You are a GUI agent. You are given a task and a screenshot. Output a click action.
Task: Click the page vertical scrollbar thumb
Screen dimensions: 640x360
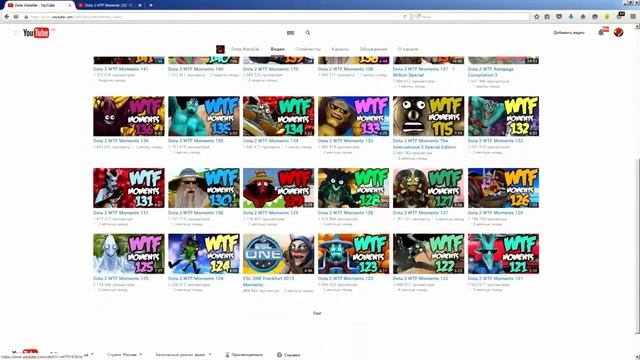point(637,245)
